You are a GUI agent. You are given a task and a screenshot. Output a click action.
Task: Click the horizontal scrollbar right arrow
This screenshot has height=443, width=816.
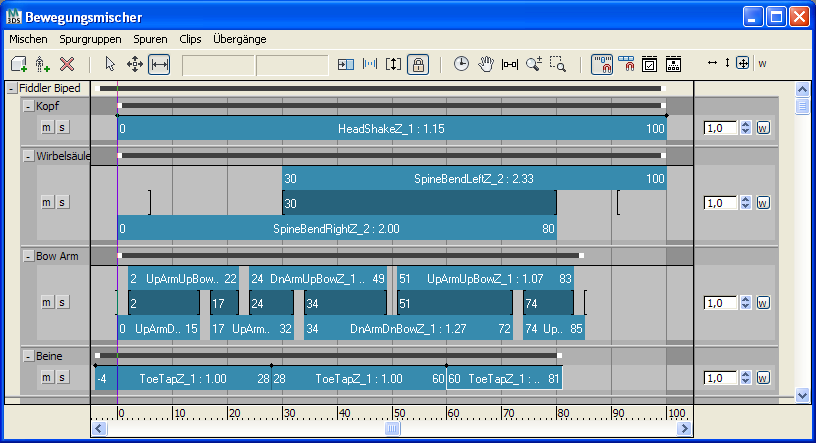tap(684, 428)
